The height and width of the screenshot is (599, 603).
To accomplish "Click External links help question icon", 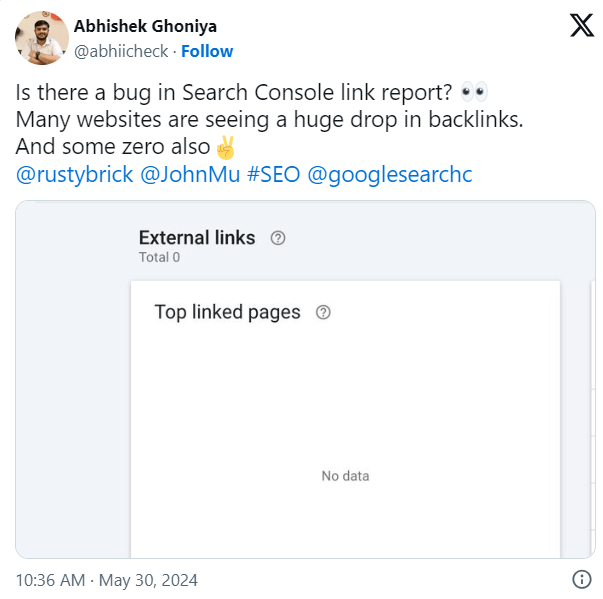I will point(278,238).
